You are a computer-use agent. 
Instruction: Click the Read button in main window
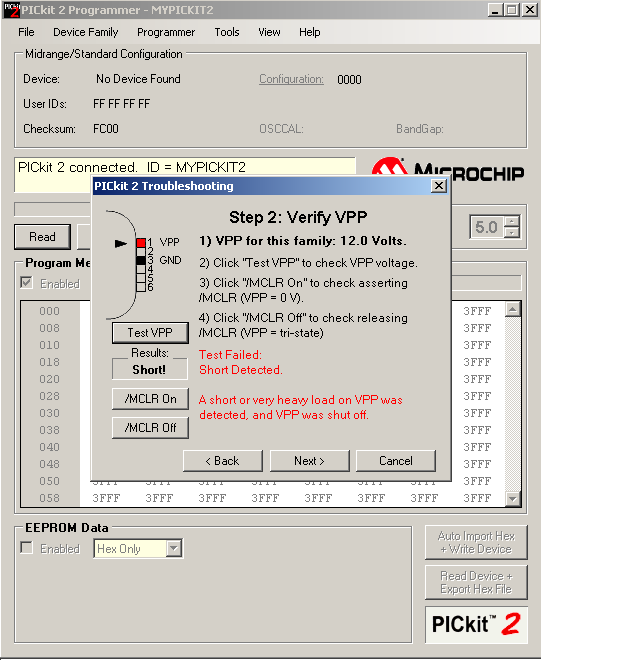pos(43,237)
